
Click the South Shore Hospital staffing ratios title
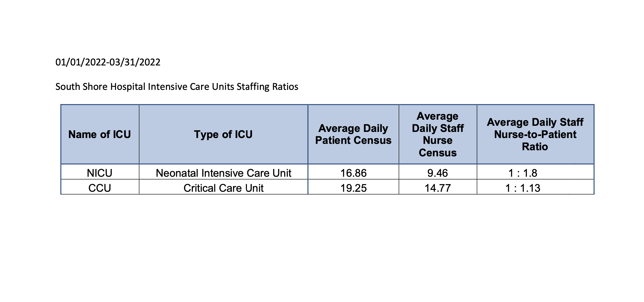click(177, 87)
